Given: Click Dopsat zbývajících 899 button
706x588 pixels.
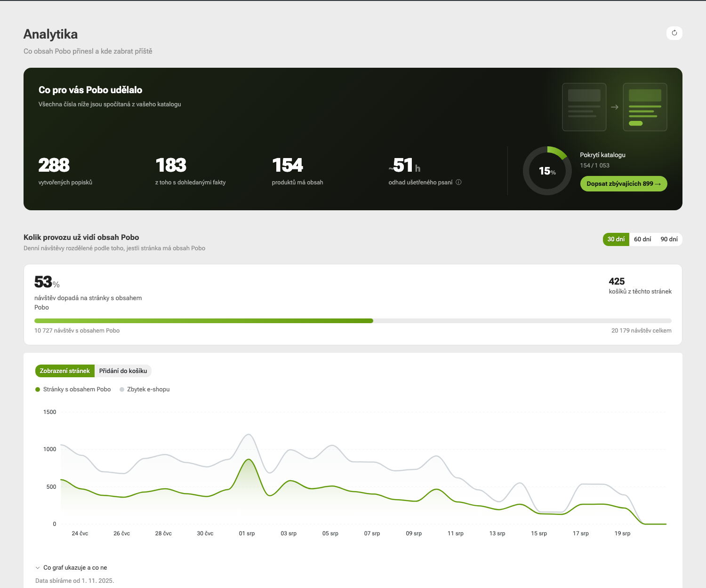Looking at the screenshot, I should pos(624,183).
